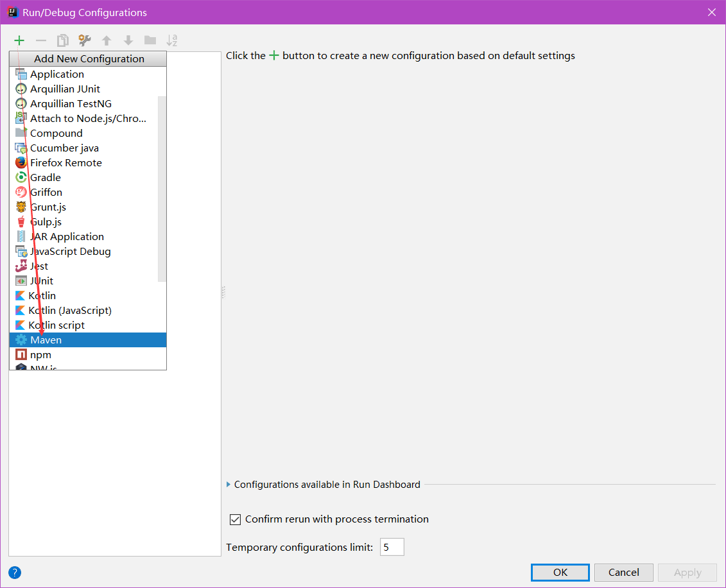Click the Apply button
The height and width of the screenshot is (588, 726).
[x=687, y=573]
